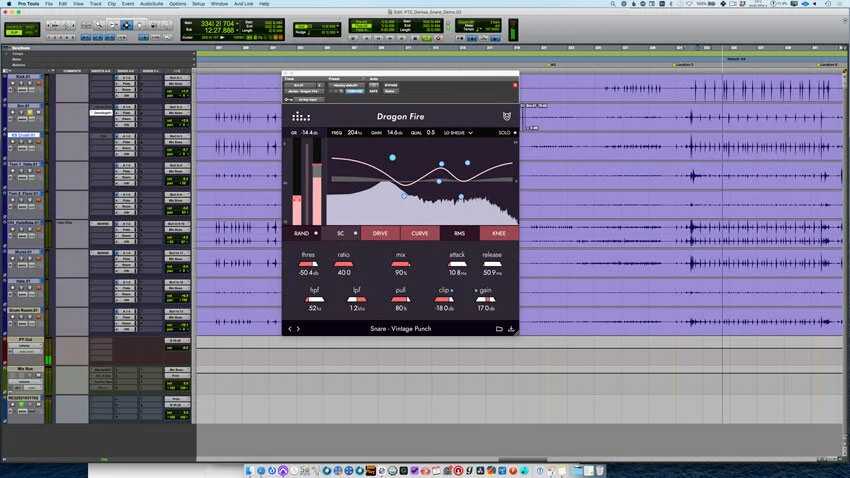Toggle the plugin Bypass button
Viewport: 850px width, 478px height.
(390, 85)
